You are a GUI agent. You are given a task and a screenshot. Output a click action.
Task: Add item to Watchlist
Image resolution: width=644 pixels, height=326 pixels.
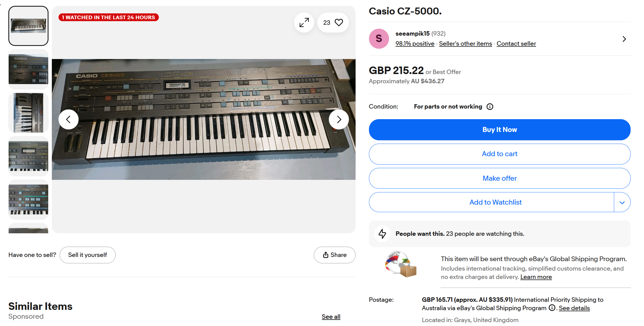click(495, 202)
